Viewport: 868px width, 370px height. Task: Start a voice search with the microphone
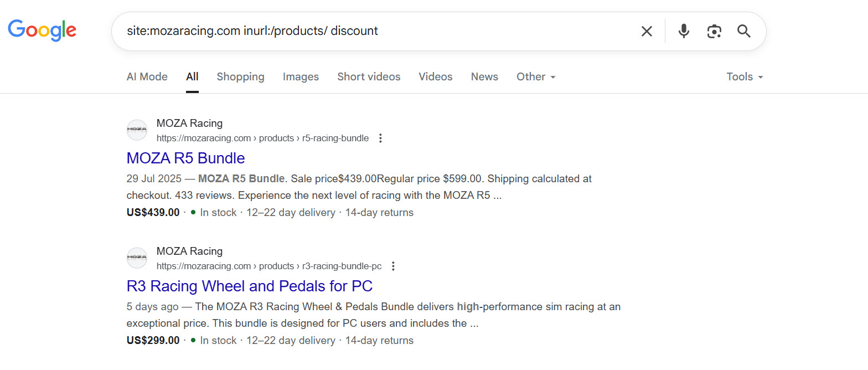(683, 31)
